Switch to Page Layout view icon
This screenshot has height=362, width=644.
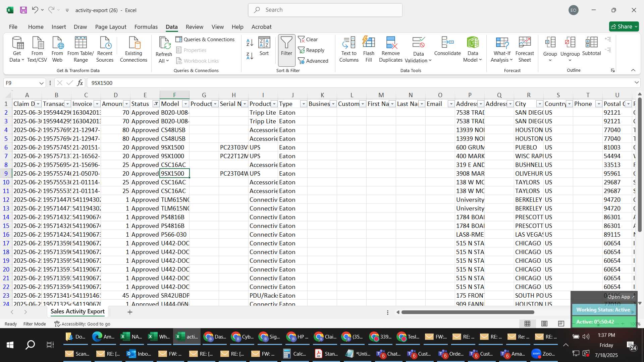click(544, 323)
